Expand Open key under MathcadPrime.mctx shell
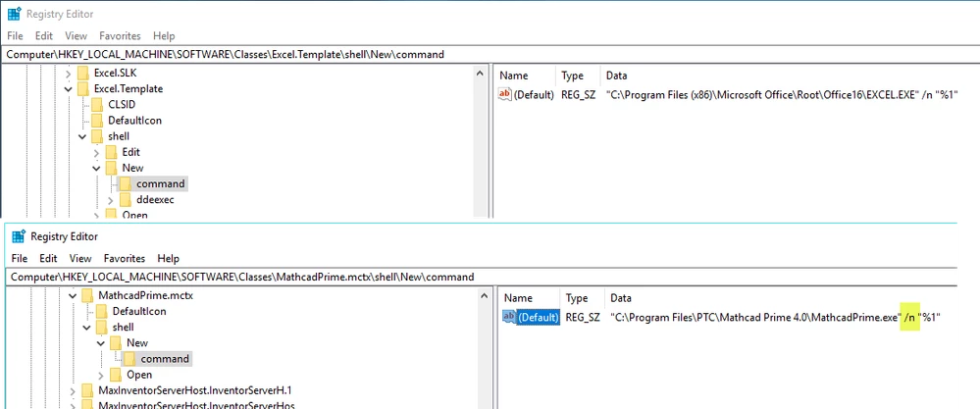 click(101, 375)
